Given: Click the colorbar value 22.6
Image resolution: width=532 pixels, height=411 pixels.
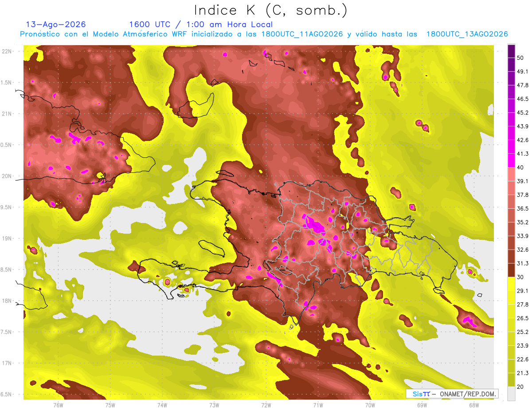Looking at the screenshot, I should [x=522, y=360].
